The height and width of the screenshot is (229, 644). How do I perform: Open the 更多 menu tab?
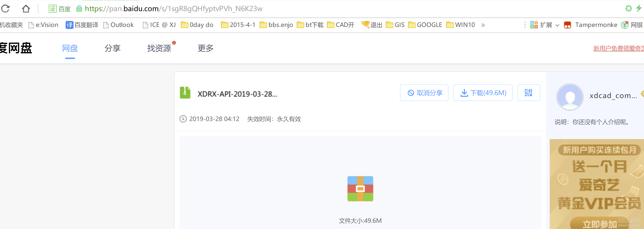click(205, 48)
